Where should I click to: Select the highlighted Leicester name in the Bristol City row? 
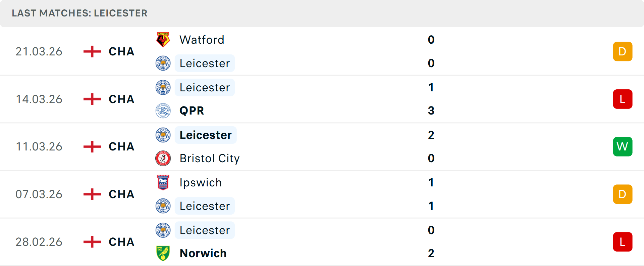pos(206,135)
